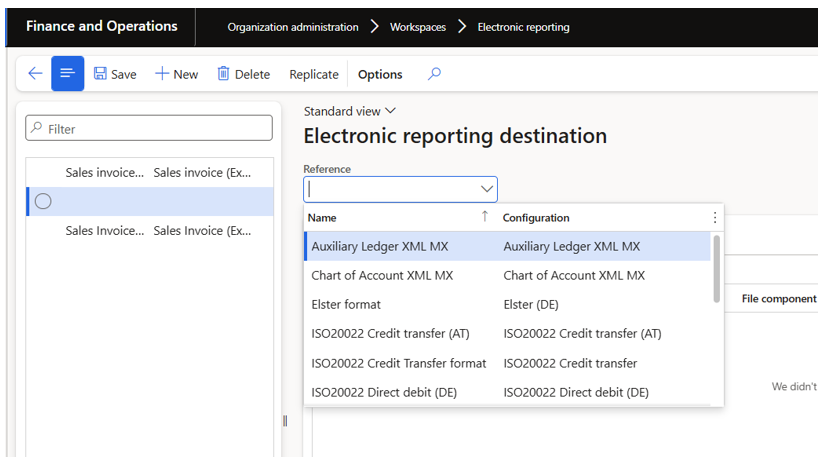838x460 pixels.
Task: Navigate to Workspaces breadcrumb
Action: point(418,27)
